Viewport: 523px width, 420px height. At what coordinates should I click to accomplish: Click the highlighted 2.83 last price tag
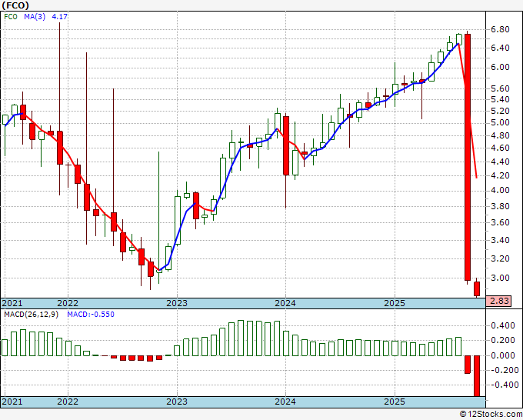pos(499,301)
